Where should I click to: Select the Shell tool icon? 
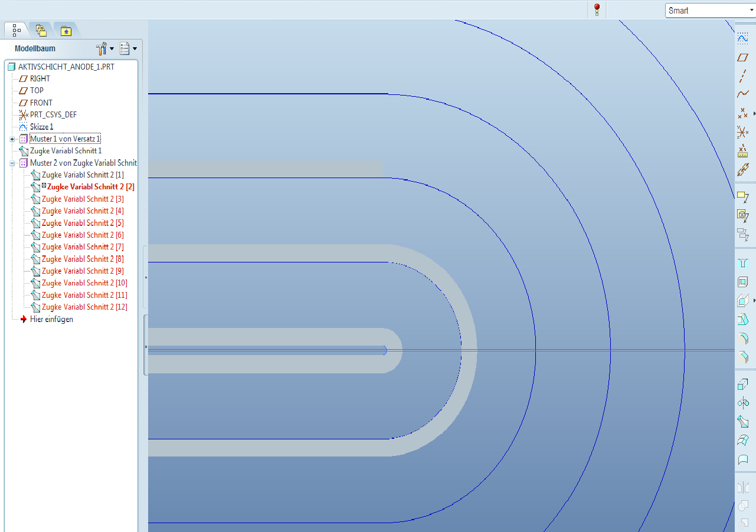pos(743,282)
